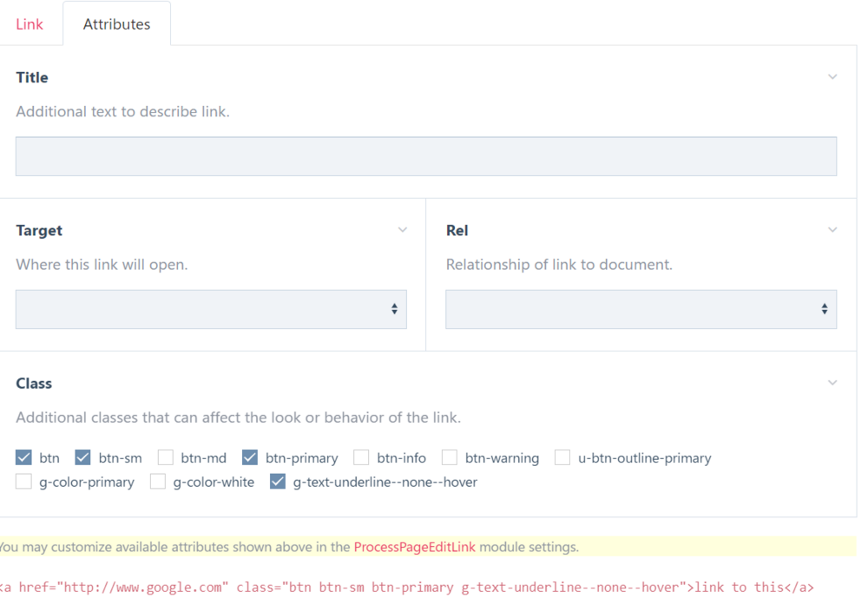Enable the btn-md class
Image resolution: width=868 pixels, height=611 pixels.
[165, 457]
